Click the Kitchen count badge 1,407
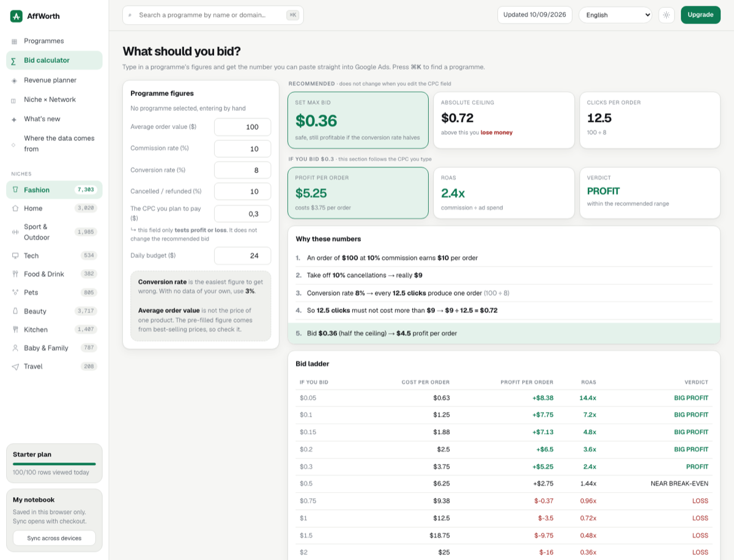The image size is (734, 560). coord(86,330)
